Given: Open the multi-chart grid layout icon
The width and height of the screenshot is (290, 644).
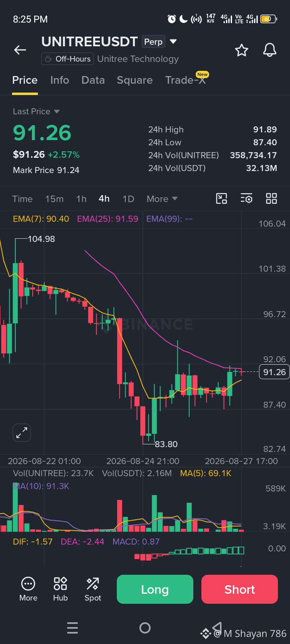Looking at the screenshot, I should click(x=271, y=198).
